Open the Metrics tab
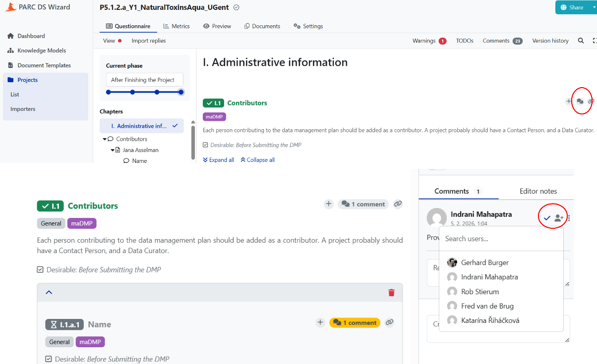This screenshot has width=597, height=364. (x=176, y=26)
